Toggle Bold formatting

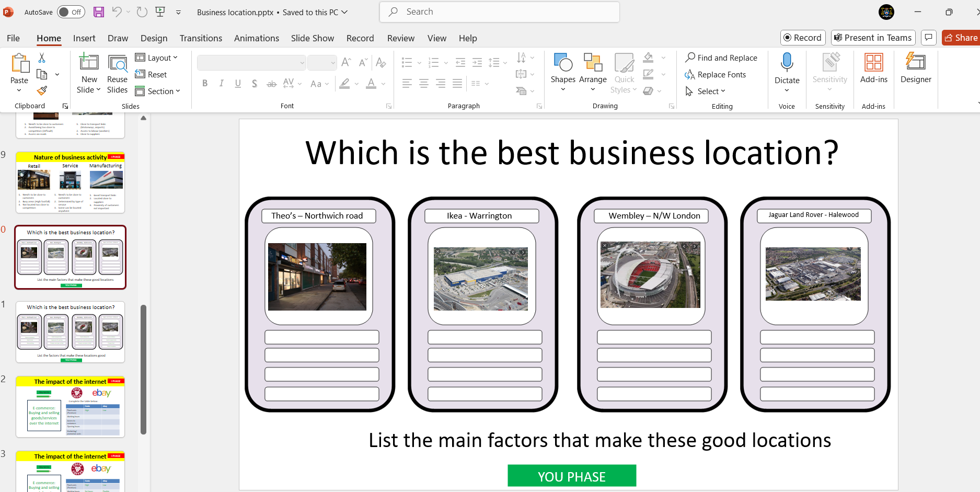pyautogui.click(x=205, y=84)
